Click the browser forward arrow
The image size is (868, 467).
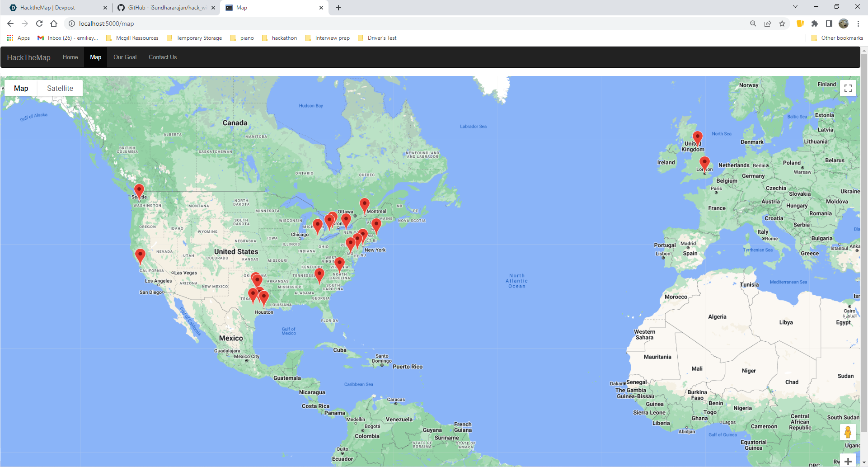25,24
